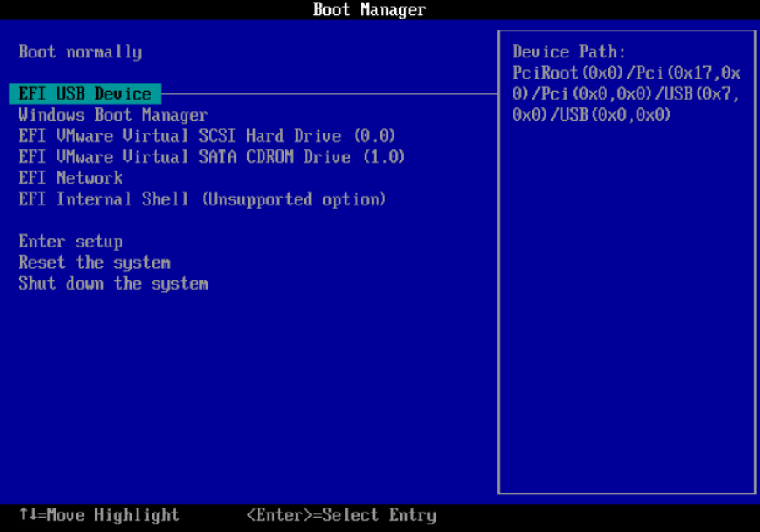The width and height of the screenshot is (760, 532).
Task: Boot the EFI VMware Virtual SCSI Hard Drive
Action: coord(207,135)
